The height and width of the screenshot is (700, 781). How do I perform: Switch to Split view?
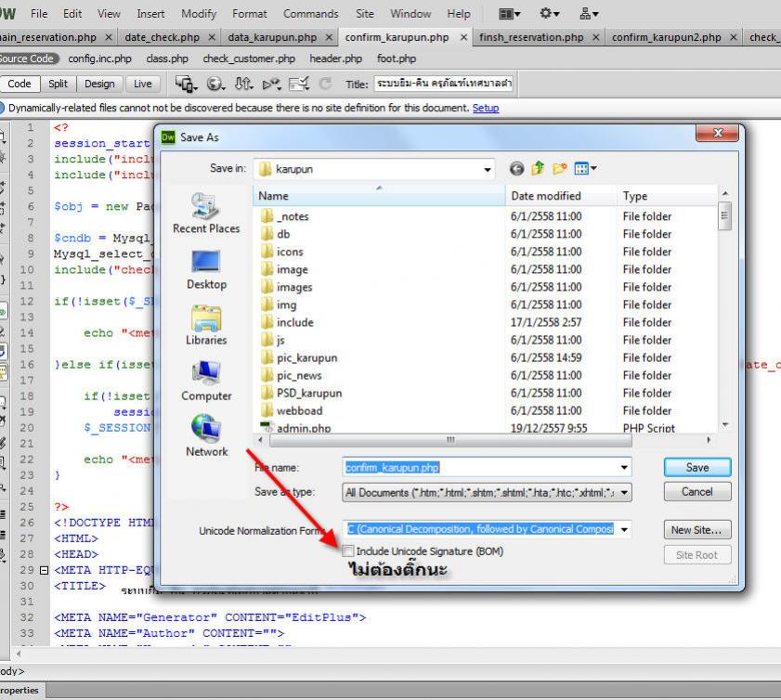click(58, 84)
